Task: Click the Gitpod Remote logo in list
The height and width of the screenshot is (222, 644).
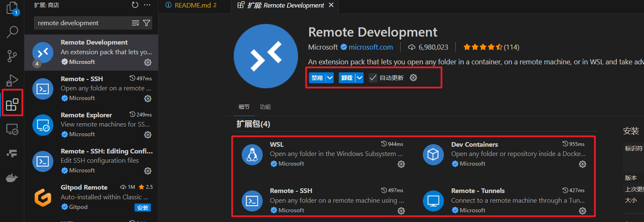Action: coord(43,197)
